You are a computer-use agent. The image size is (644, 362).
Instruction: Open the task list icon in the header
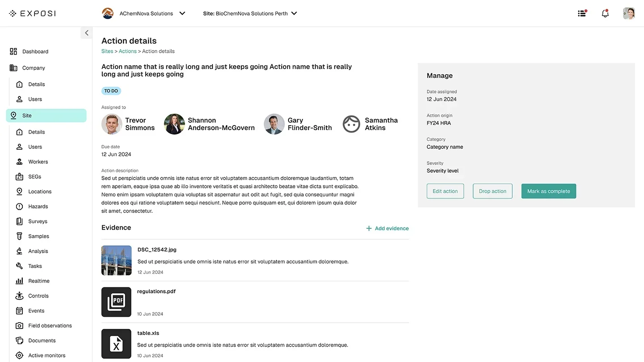point(582,13)
